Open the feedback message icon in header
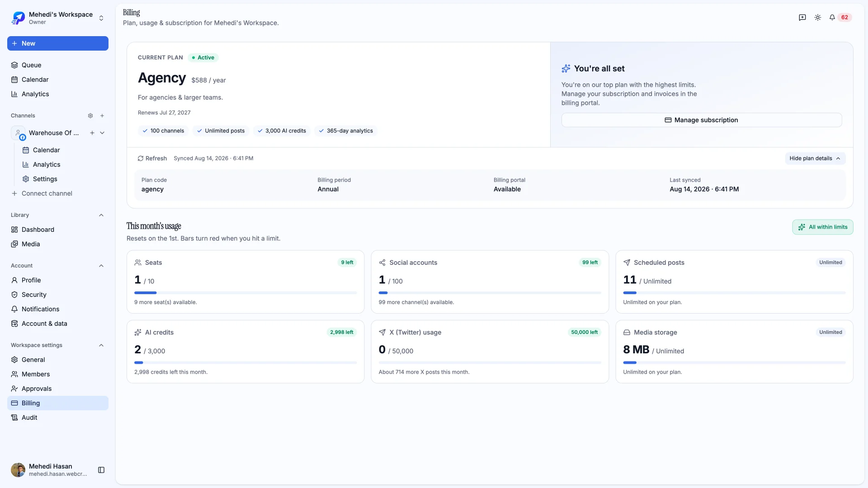 pyautogui.click(x=802, y=18)
